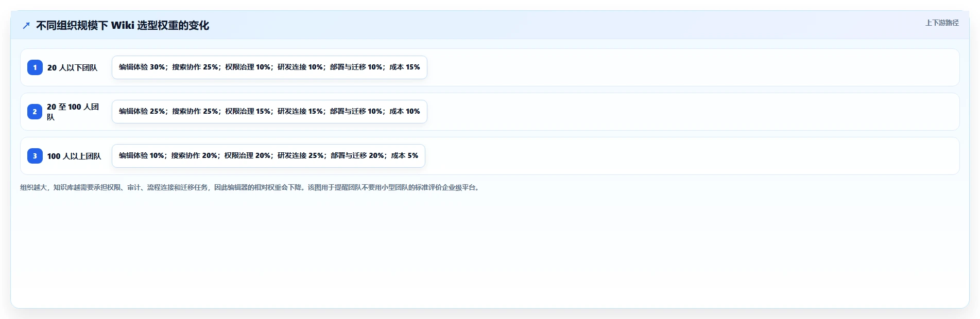Click the arrow icon beside the title
Screen dimensions: 980x319
click(x=26, y=25)
